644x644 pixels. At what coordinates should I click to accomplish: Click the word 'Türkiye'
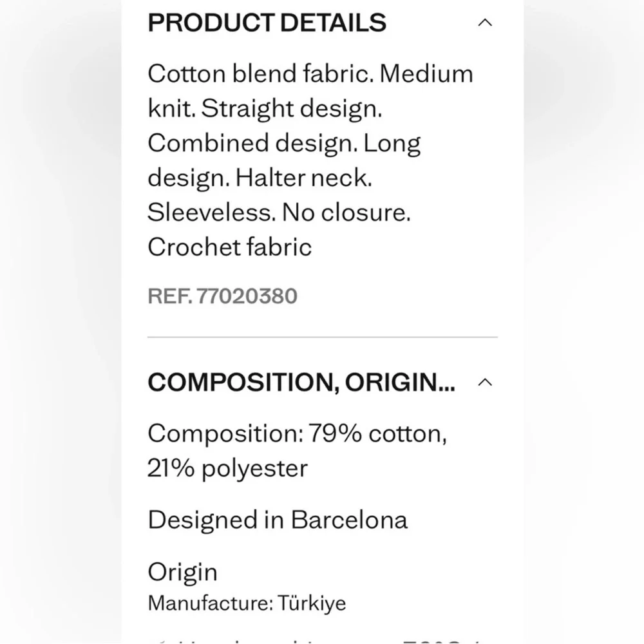[x=312, y=603]
